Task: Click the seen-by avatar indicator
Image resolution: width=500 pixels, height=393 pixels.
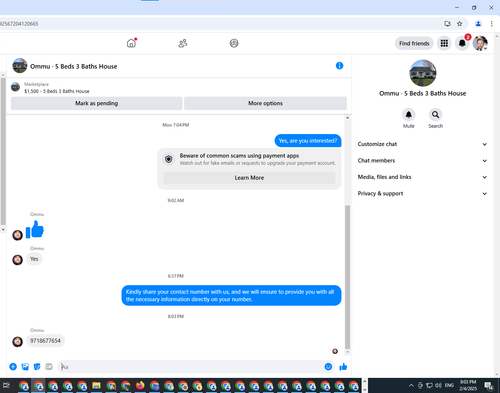Action: click(x=335, y=351)
